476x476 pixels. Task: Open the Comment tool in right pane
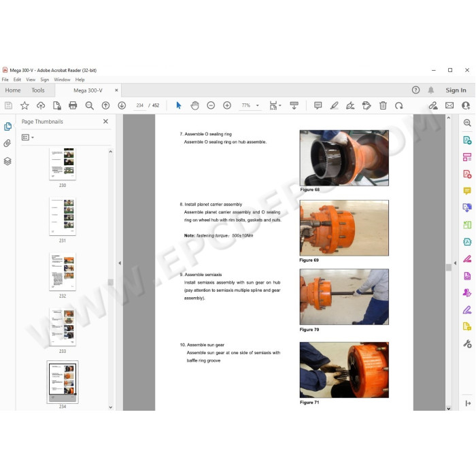[x=467, y=190]
